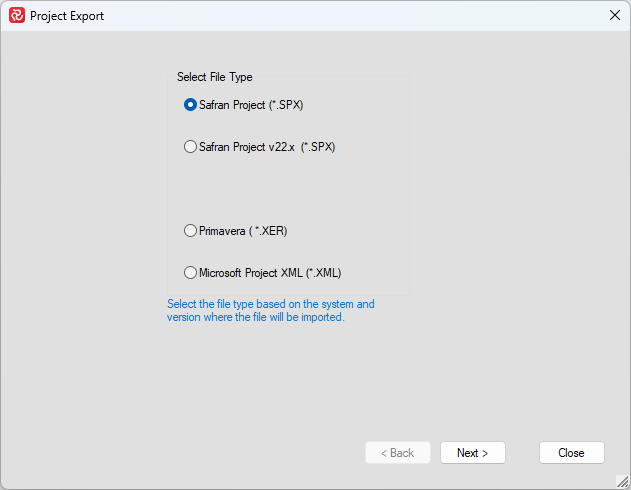Image resolution: width=631 pixels, height=490 pixels.
Task: Click the greyed-out < Back button
Action: [397, 453]
